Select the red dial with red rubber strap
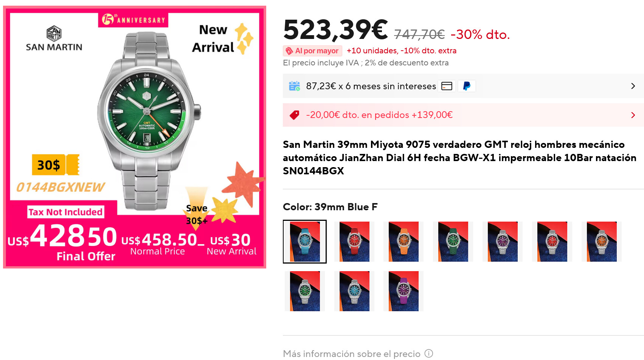 [354, 242]
